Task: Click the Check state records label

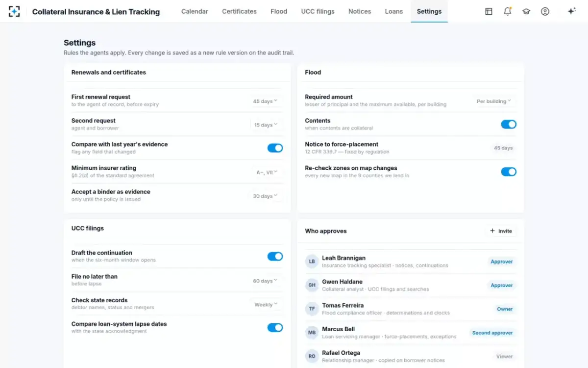Action: click(x=99, y=300)
